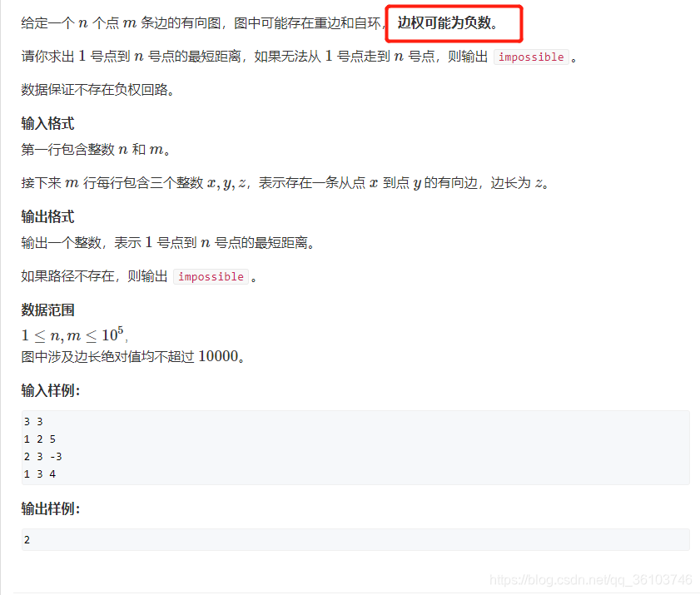700x595 pixels.
Task: Click the sentence 数据保证不存在负权回路
Action: 97,90
